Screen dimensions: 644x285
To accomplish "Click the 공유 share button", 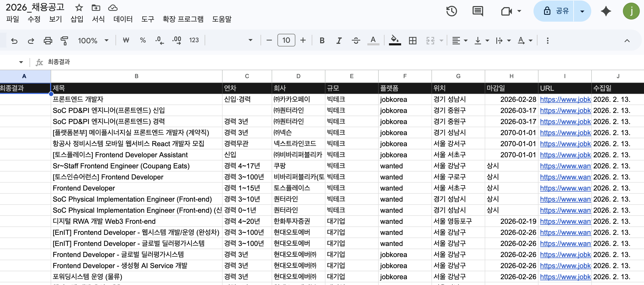I will pyautogui.click(x=554, y=11).
